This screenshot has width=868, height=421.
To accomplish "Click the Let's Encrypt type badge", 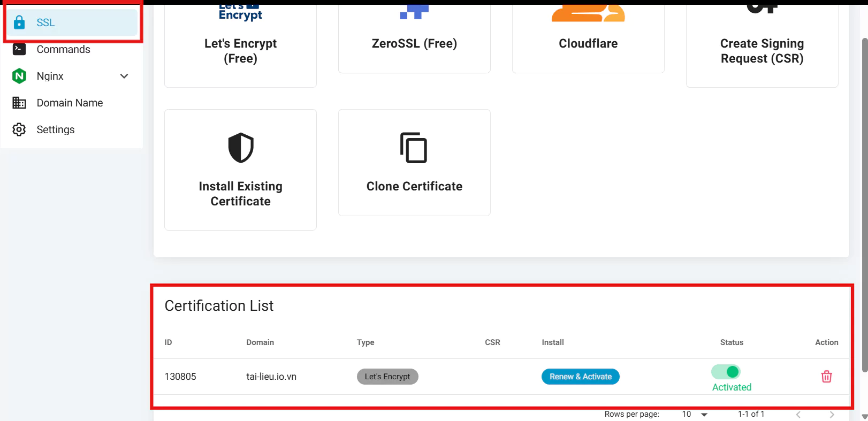I will click(387, 377).
